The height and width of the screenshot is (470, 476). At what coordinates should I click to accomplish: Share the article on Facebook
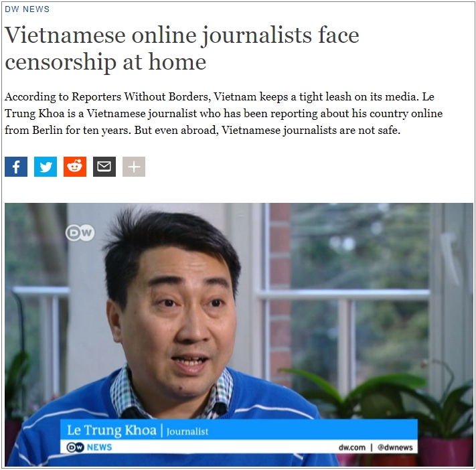[x=16, y=167]
